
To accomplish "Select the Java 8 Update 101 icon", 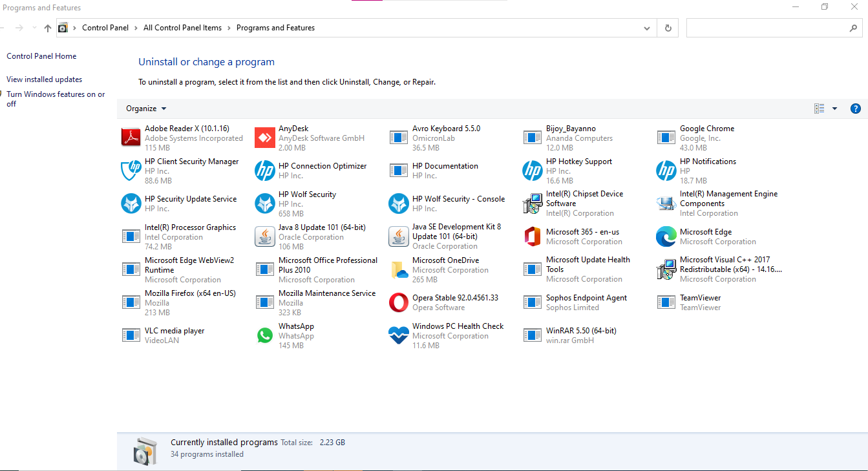I will click(x=265, y=236).
